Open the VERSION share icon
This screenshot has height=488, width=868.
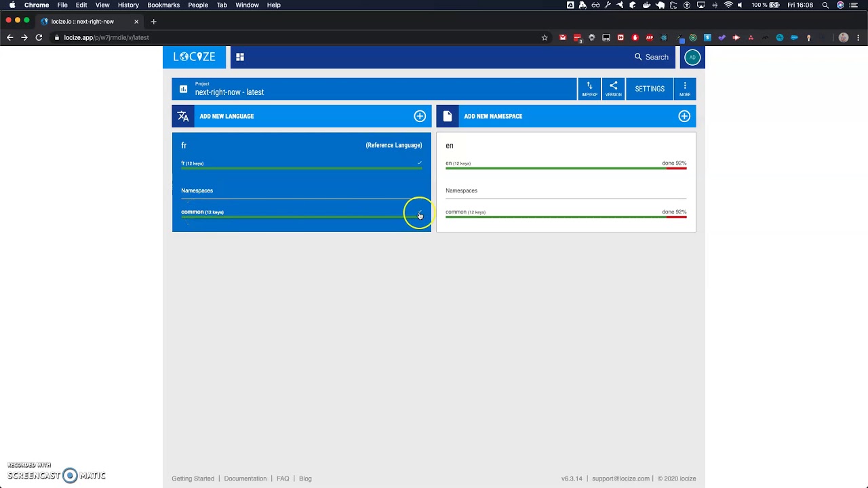point(613,89)
